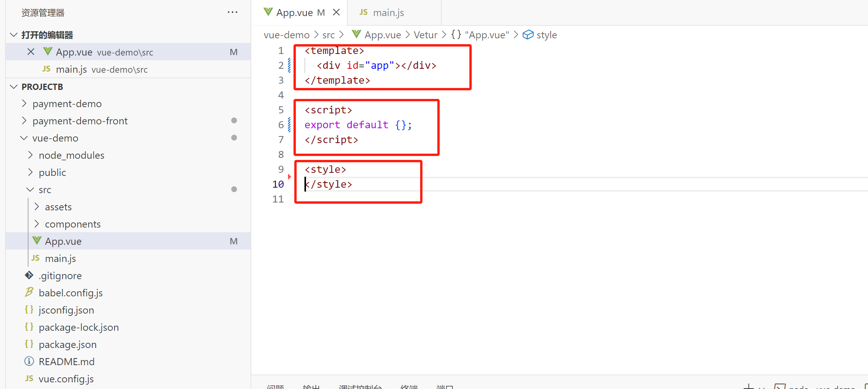This screenshot has width=868, height=389.
Task: Click the info icon beside README.md
Action: (29, 361)
